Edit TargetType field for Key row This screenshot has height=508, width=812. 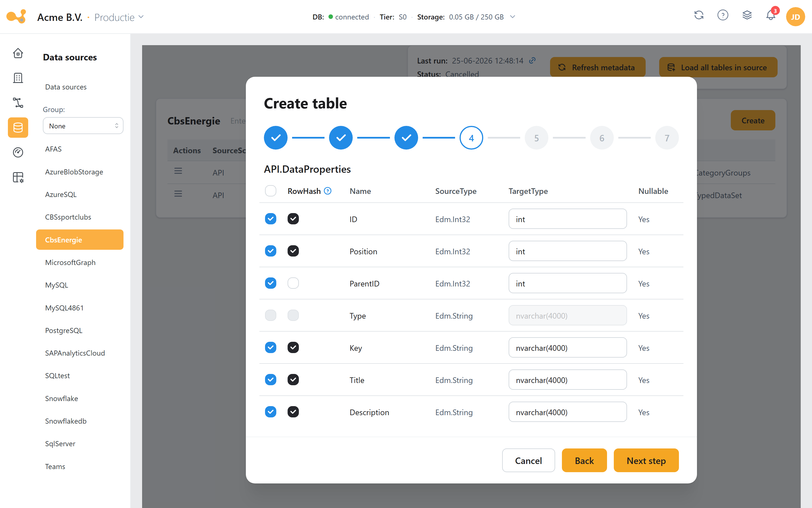(567, 348)
